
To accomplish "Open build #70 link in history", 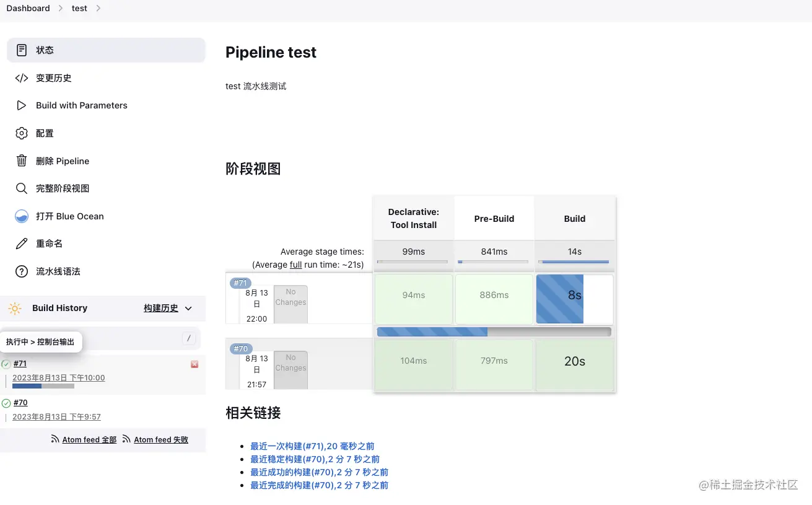I will (20, 403).
